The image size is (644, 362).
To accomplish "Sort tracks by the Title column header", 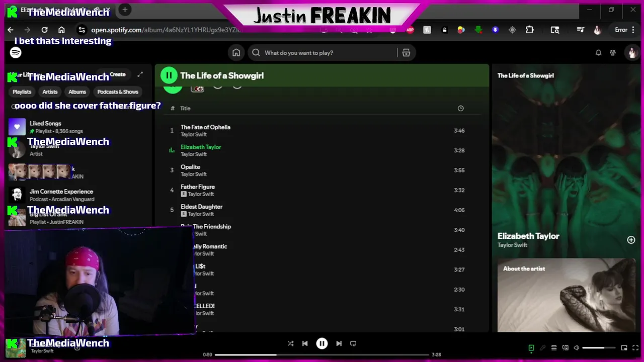I will (185, 109).
